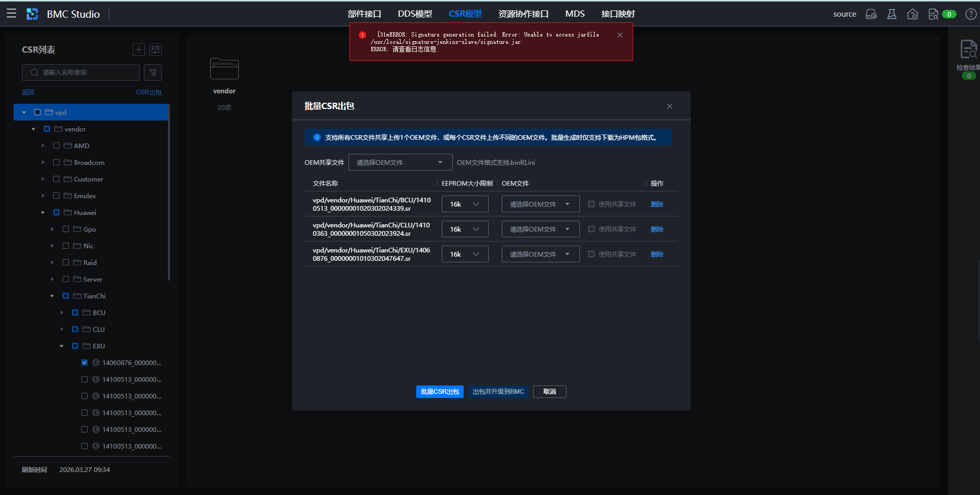Collapse the TianChi folder tree node
980x495 pixels.
[x=52, y=296]
